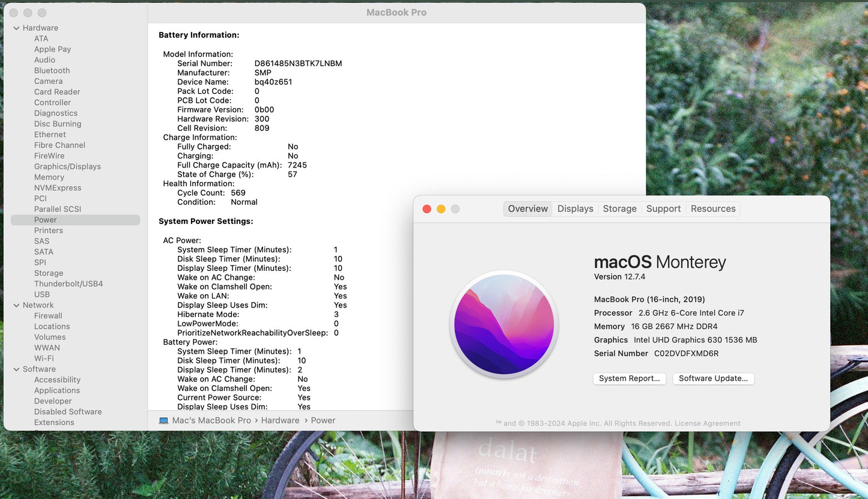Click Hardware in the bottom path bar
The width and height of the screenshot is (868, 499).
coord(280,420)
